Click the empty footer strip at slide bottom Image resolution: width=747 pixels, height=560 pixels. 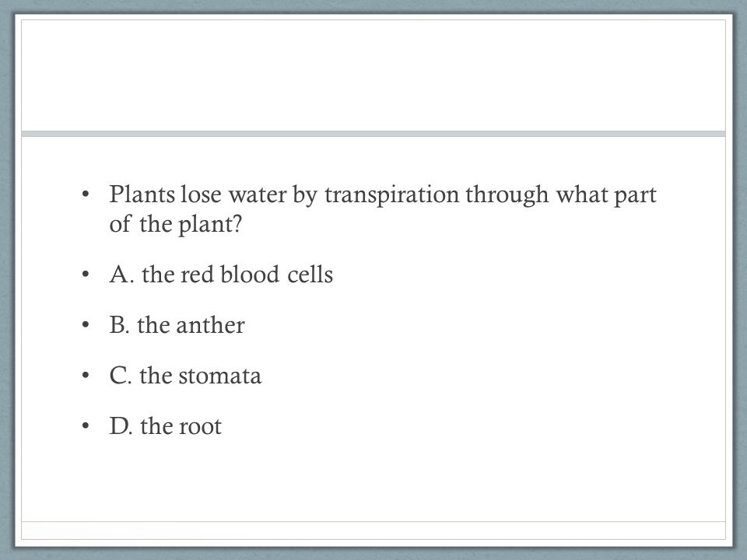coord(373,530)
